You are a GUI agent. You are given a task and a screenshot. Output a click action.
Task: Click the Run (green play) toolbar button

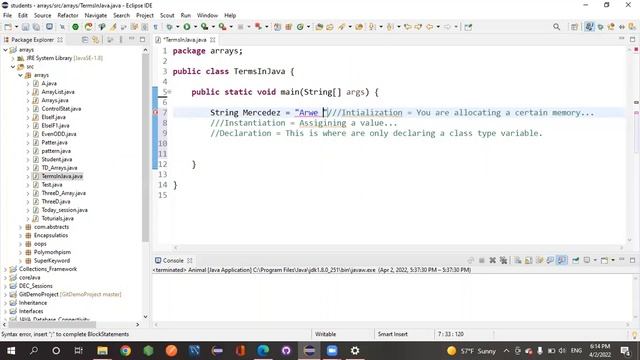point(187,27)
